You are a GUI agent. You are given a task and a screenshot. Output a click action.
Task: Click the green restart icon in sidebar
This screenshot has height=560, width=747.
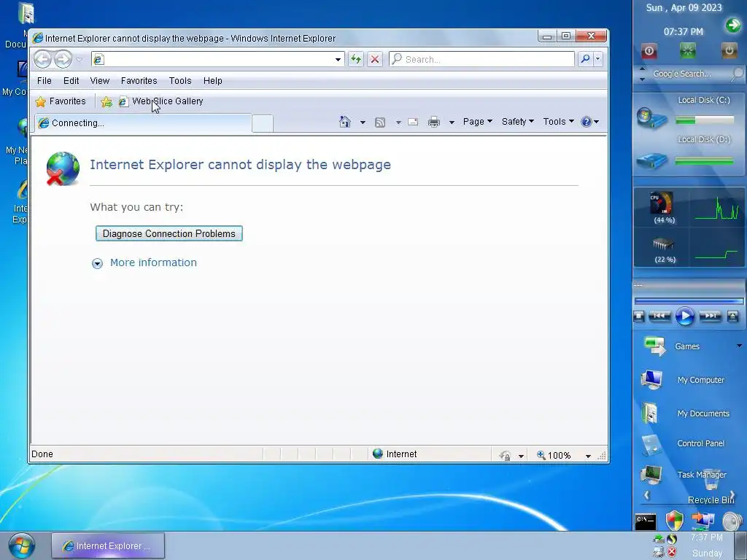tap(687, 50)
